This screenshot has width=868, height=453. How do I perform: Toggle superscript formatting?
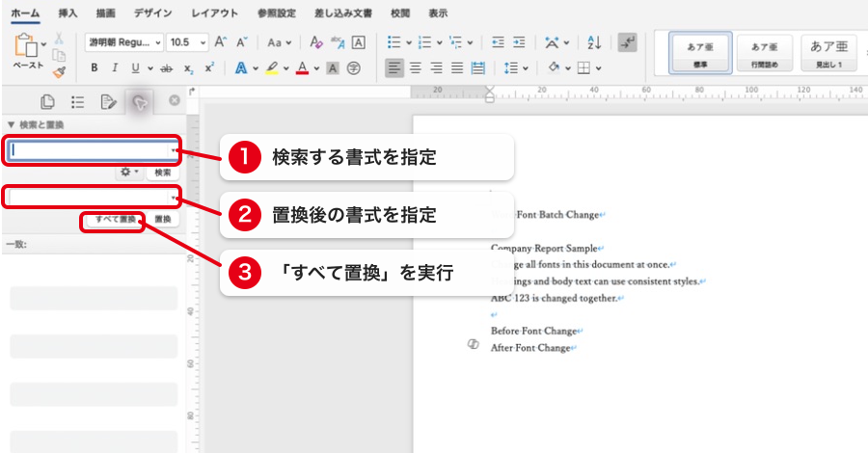point(209,67)
